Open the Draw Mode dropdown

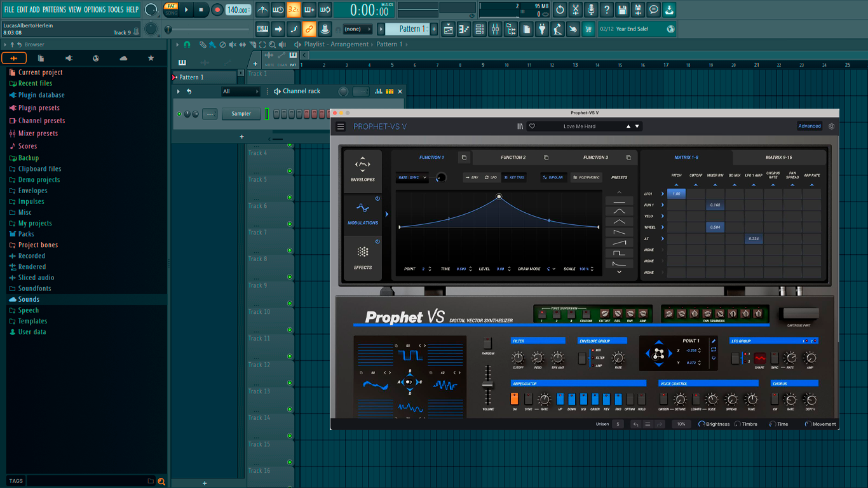(551, 269)
